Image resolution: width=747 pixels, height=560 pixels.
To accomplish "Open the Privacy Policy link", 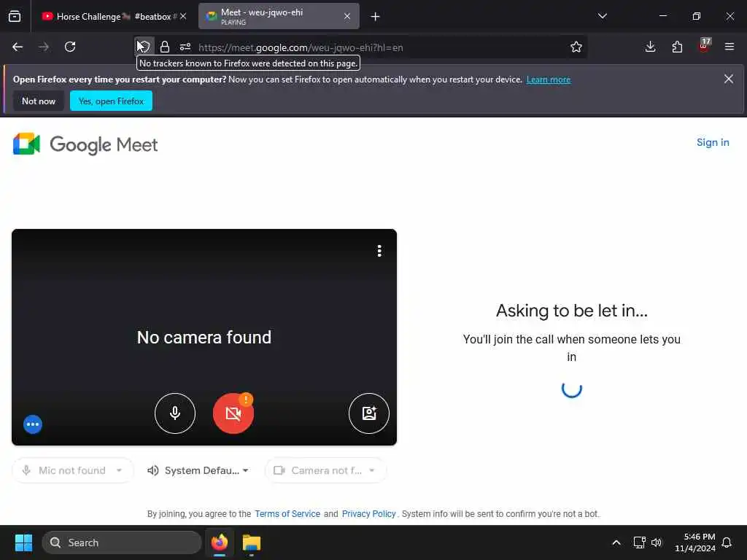I will coord(368,514).
